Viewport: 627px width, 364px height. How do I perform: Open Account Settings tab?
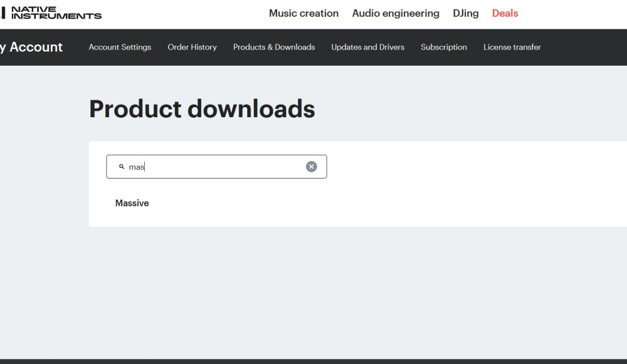click(x=120, y=47)
